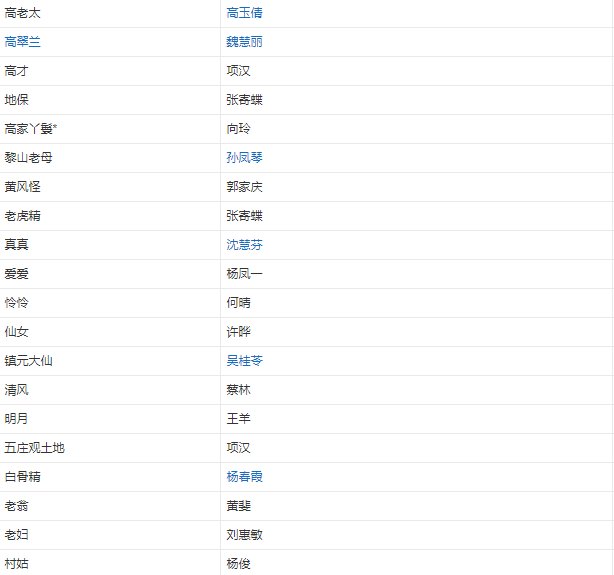This screenshot has width=614, height=575.
Task: Open the 魏慧丽 link
Action: (x=245, y=42)
